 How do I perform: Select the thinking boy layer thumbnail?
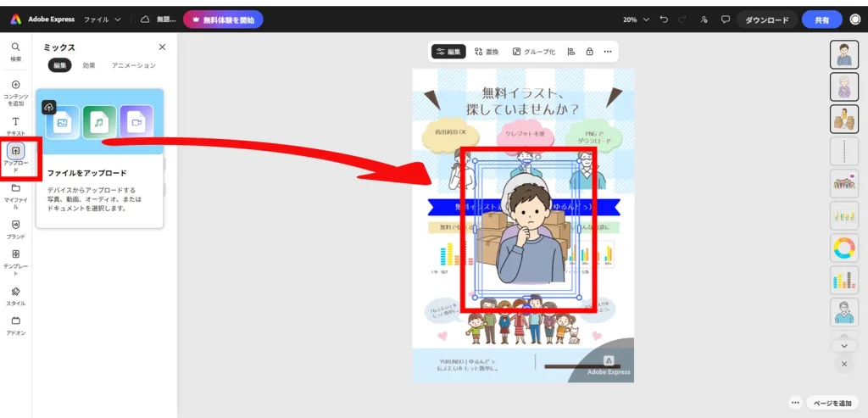[844, 54]
